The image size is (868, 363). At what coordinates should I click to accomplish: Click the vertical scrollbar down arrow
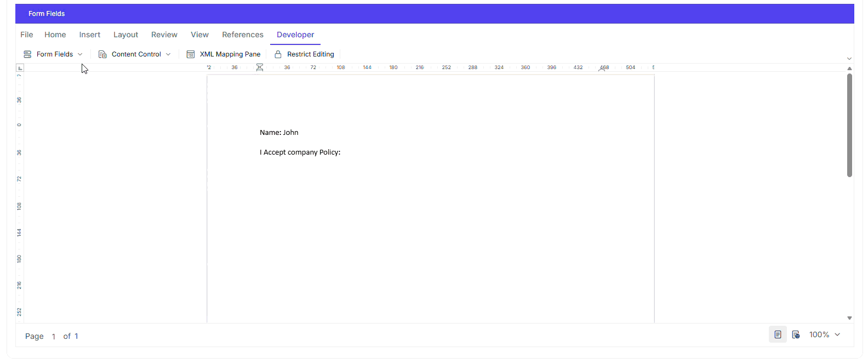(849, 318)
